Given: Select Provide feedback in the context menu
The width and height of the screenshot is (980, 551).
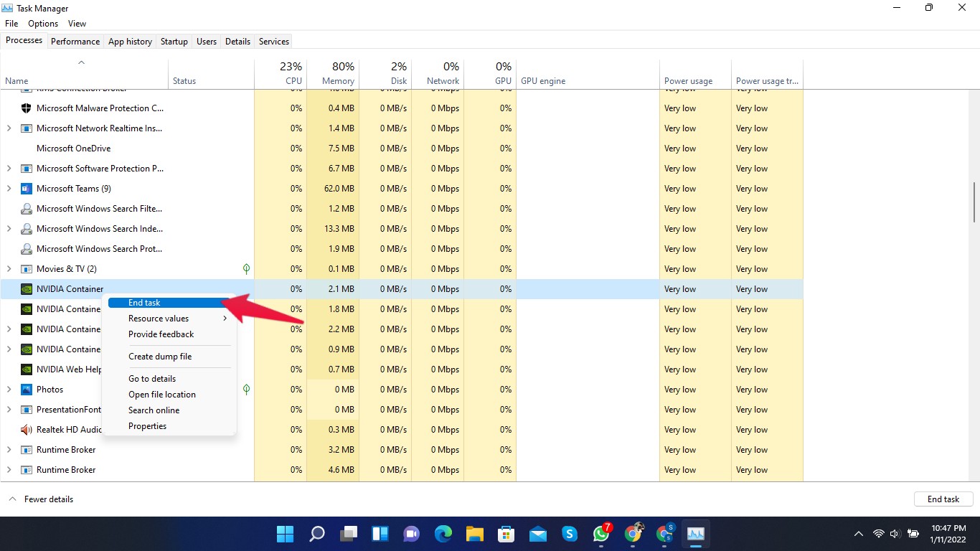Looking at the screenshot, I should pos(169,334).
